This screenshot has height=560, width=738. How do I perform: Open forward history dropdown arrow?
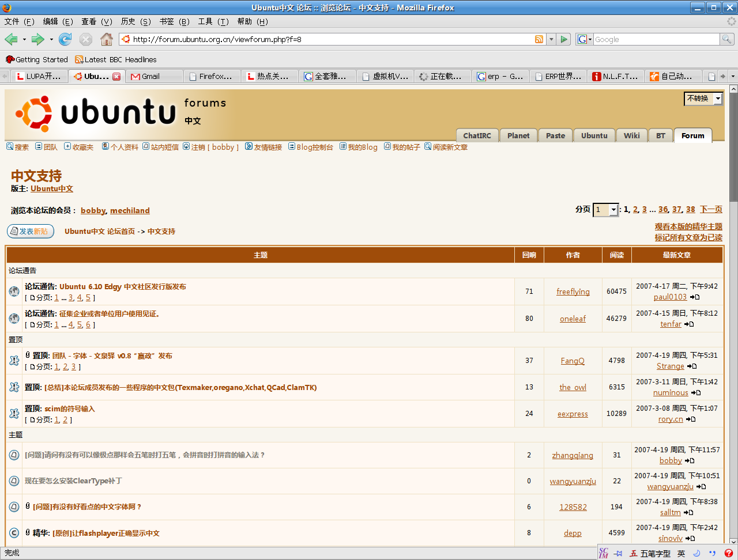tap(51, 39)
